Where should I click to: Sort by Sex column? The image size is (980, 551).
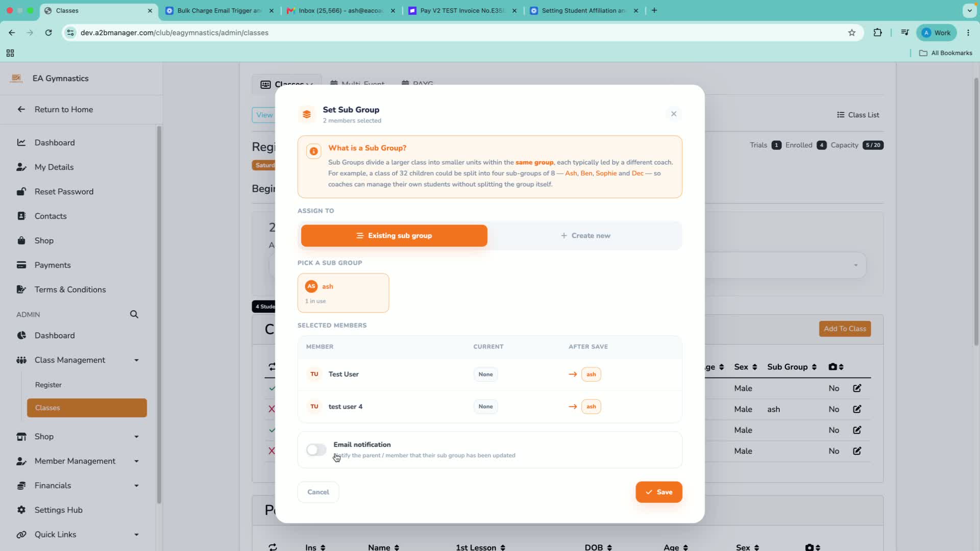pos(746,367)
